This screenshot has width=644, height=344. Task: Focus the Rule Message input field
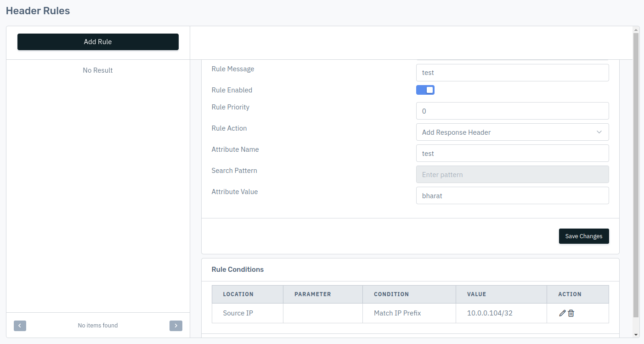[513, 73]
